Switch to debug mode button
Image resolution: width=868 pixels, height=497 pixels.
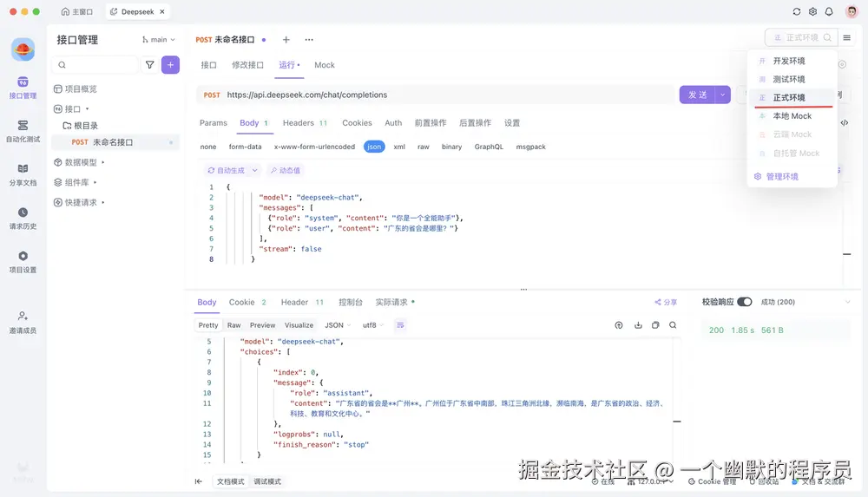pos(267,481)
